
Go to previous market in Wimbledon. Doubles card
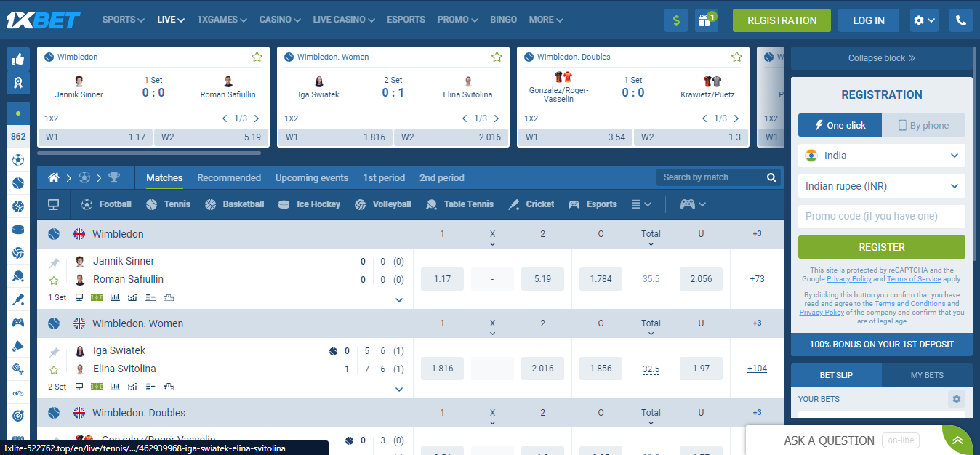pyautogui.click(x=704, y=118)
